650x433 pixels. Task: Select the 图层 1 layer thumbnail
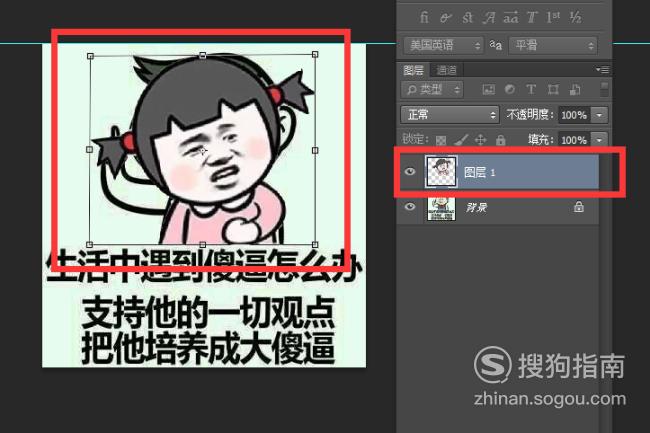coord(441,172)
